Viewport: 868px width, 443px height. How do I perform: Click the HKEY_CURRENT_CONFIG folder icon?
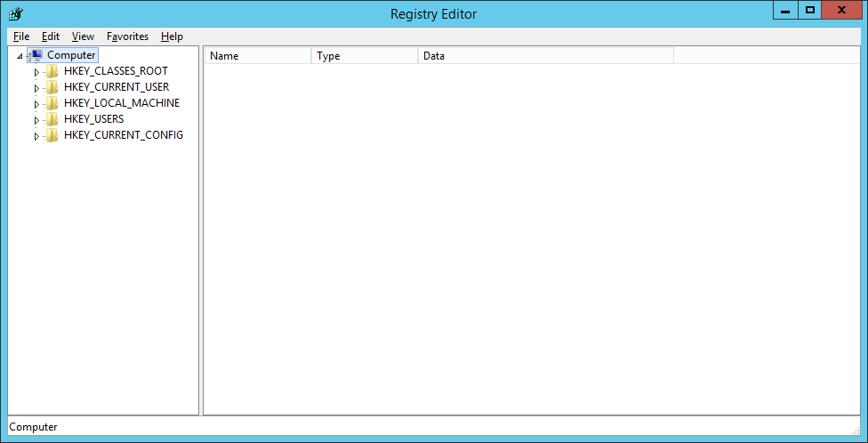(52, 135)
